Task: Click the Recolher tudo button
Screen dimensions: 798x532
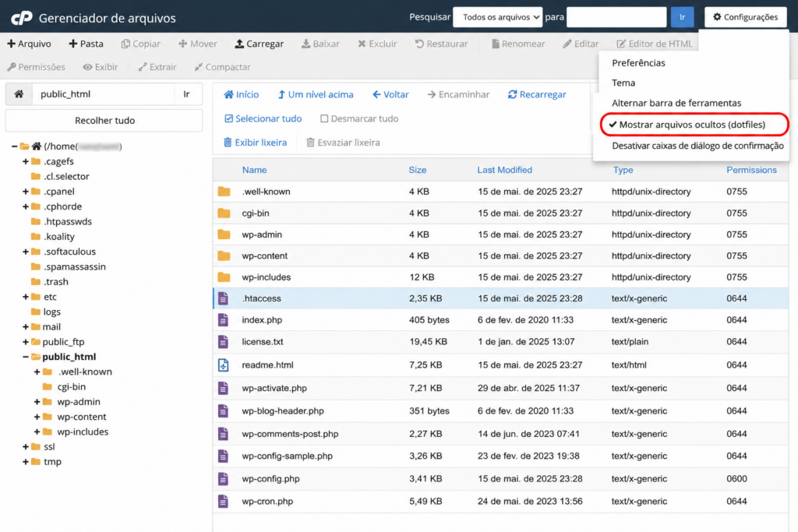Action: pyautogui.click(x=104, y=121)
